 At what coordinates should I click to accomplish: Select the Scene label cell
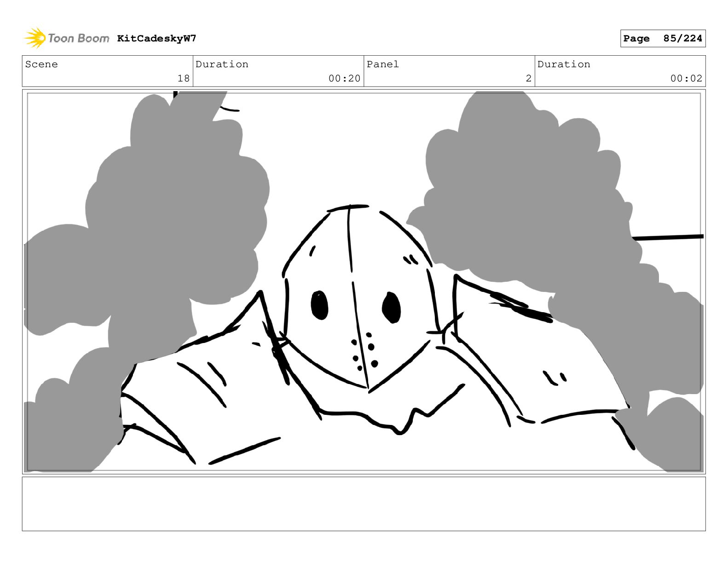pyautogui.click(x=107, y=71)
